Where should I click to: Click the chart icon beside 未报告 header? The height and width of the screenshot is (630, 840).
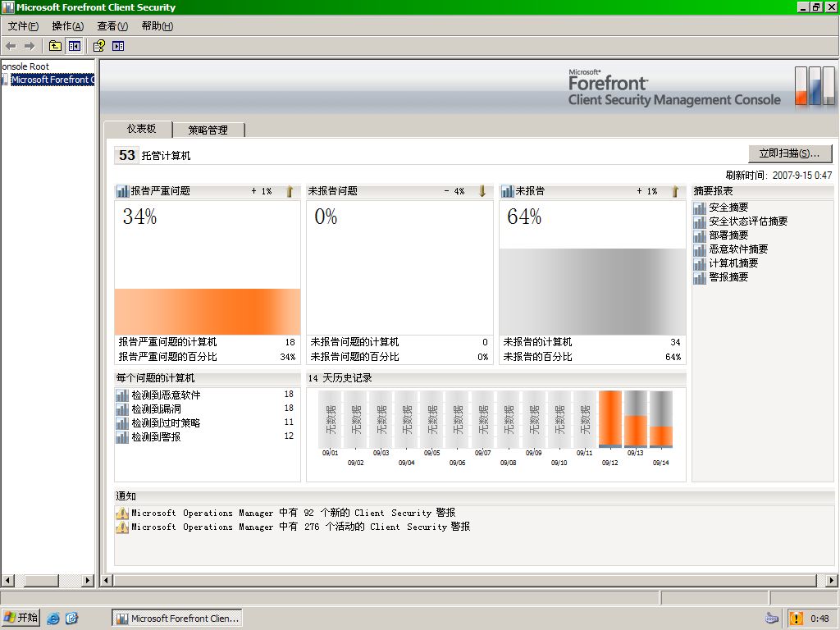click(x=507, y=190)
